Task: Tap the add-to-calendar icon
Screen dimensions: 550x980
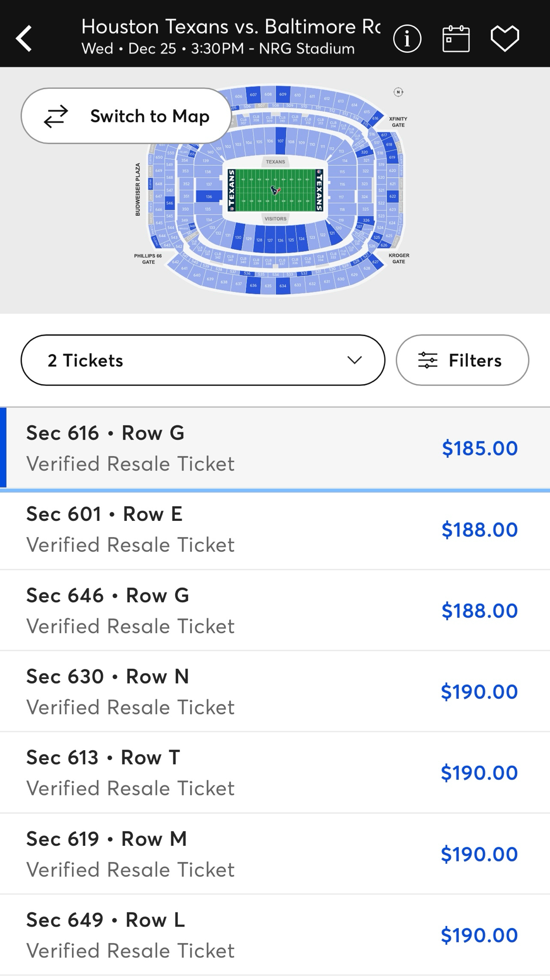Action: click(456, 38)
